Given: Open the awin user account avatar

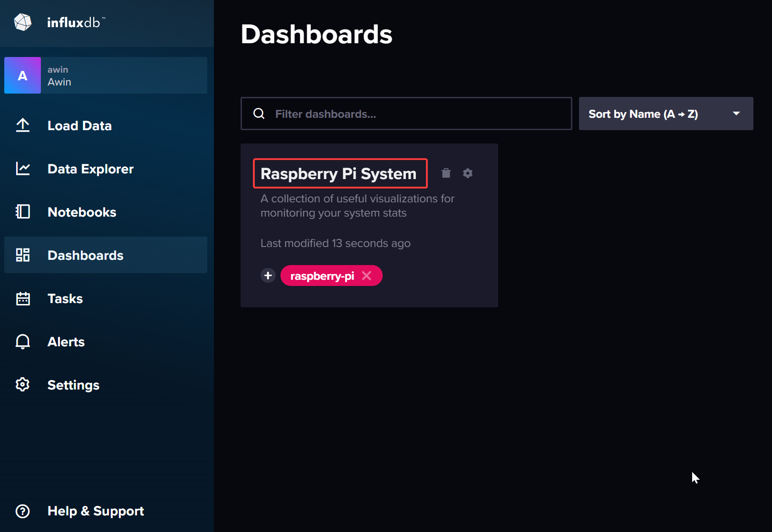Looking at the screenshot, I should pyautogui.click(x=22, y=76).
